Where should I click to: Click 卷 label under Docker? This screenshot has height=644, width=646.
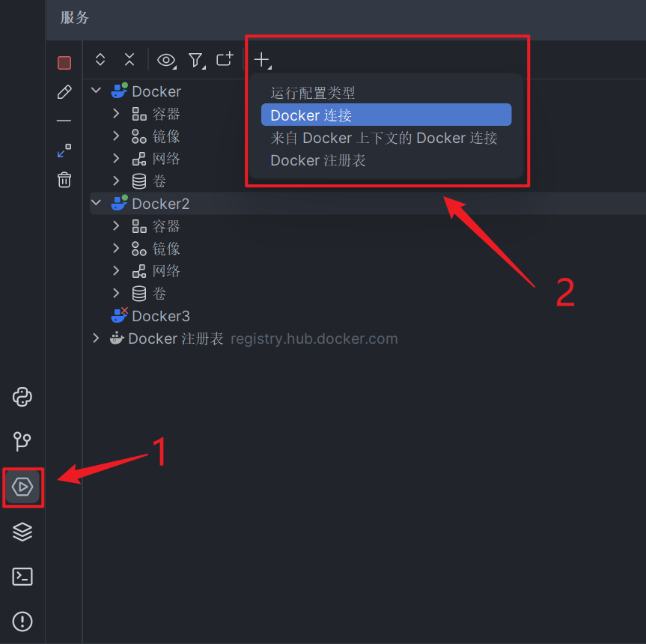pos(159,181)
